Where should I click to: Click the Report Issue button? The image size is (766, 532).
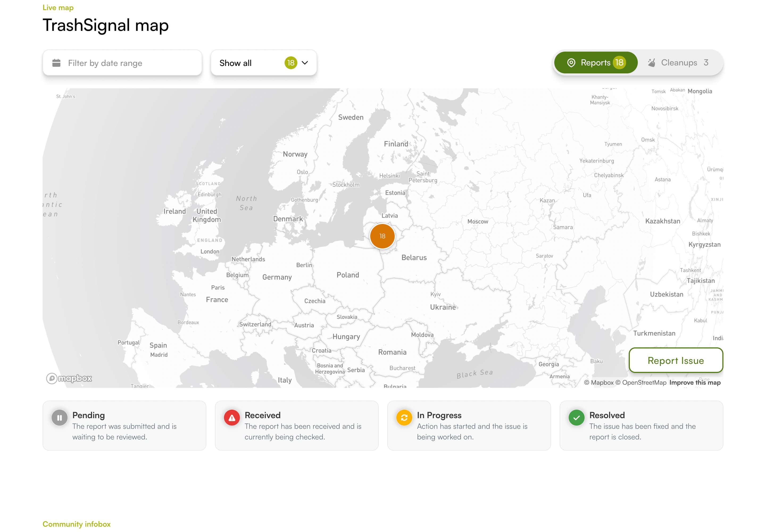tap(676, 360)
